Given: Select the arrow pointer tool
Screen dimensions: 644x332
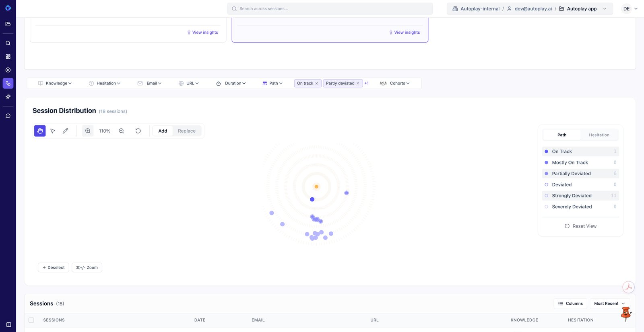Looking at the screenshot, I should 53,131.
